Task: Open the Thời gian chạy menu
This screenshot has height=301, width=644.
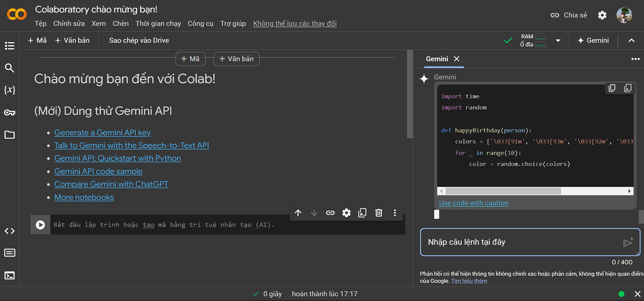Action: click(x=158, y=24)
